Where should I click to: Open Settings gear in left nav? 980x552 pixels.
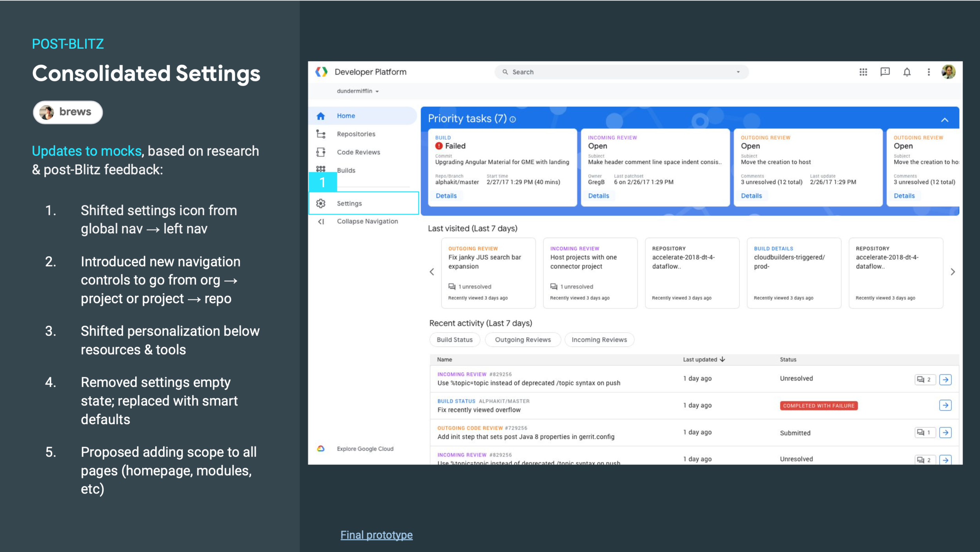pyautogui.click(x=321, y=203)
